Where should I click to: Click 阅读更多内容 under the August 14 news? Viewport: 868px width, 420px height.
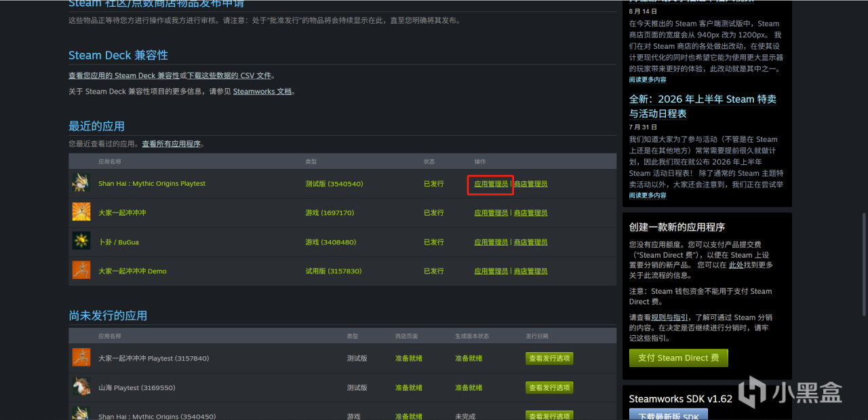click(x=648, y=80)
